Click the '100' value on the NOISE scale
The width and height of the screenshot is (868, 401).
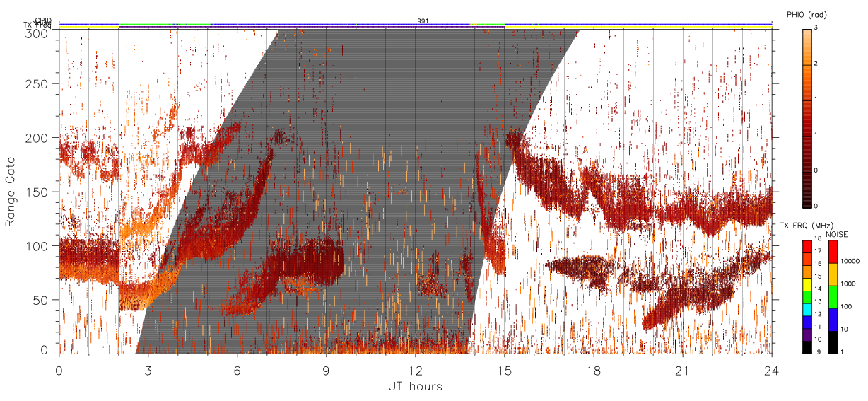point(848,307)
